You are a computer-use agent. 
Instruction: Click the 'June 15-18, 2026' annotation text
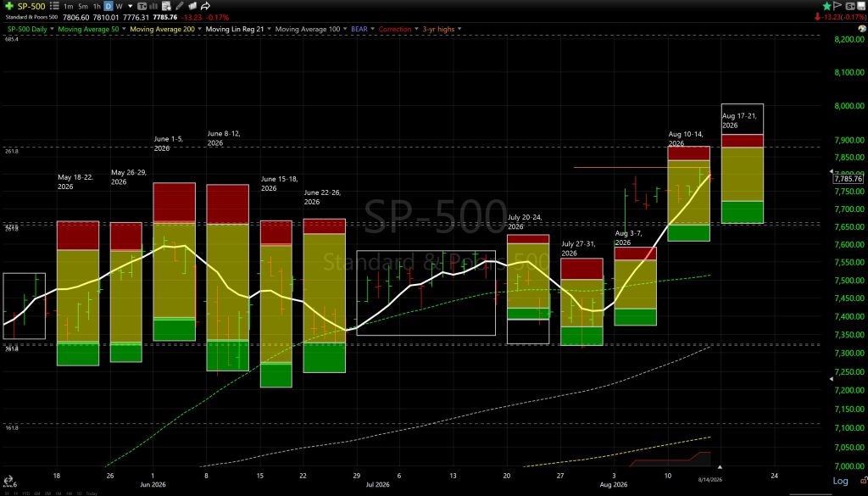[x=279, y=183]
